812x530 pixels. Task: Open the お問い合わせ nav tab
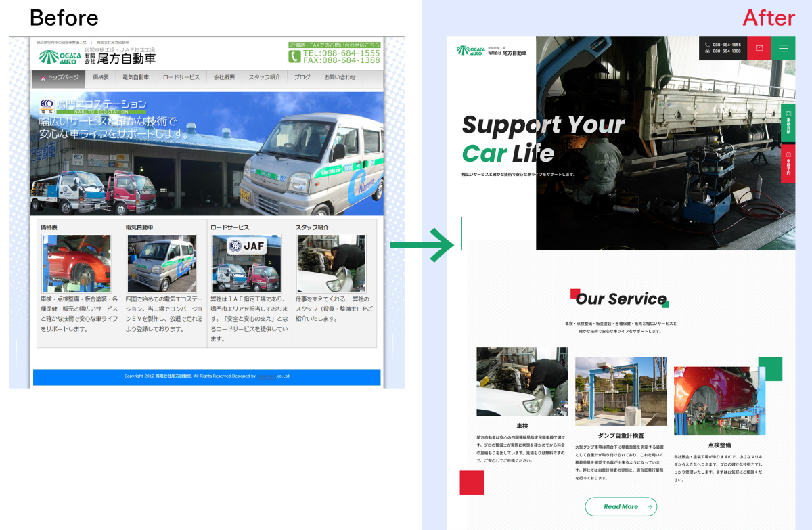[x=340, y=78]
